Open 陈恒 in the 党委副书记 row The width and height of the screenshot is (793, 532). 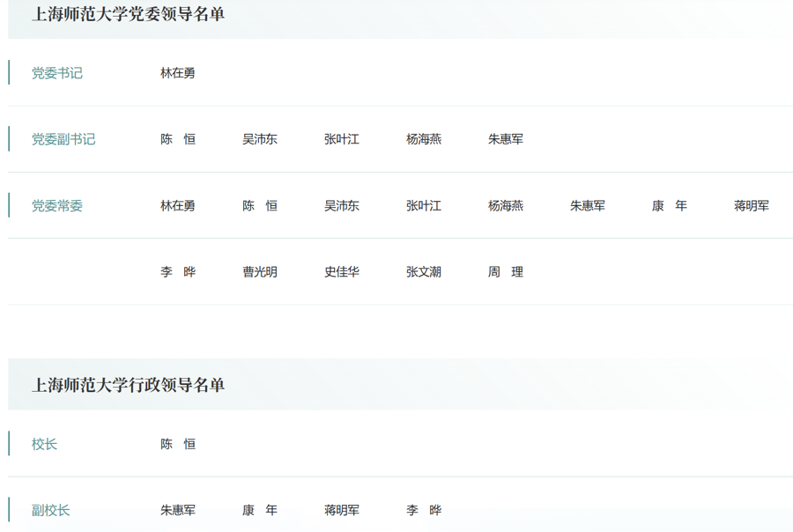click(x=177, y=139)
